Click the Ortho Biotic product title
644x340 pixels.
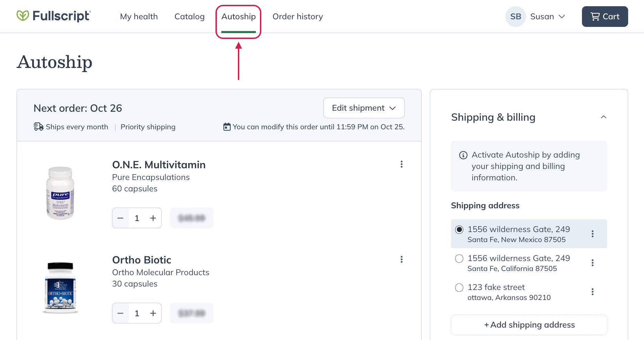coord(142,260)
